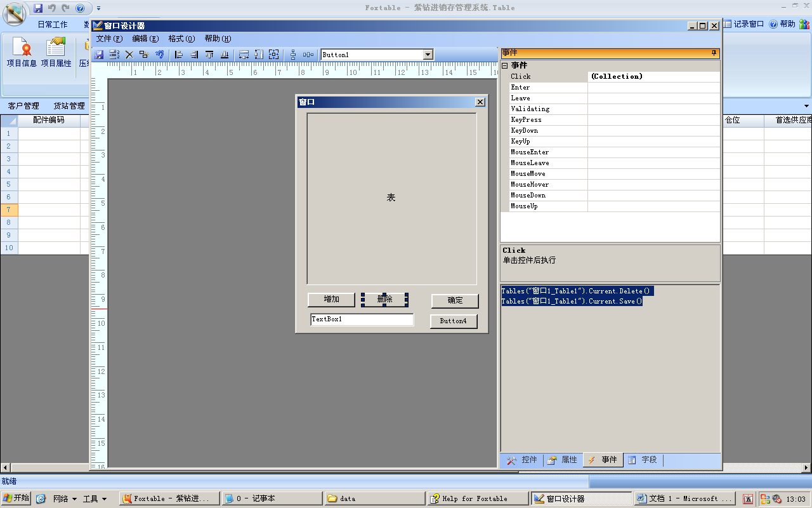This screenshot has height=508, width=812.
Task: Make selected controls the same height
Action: coord(259,55)
